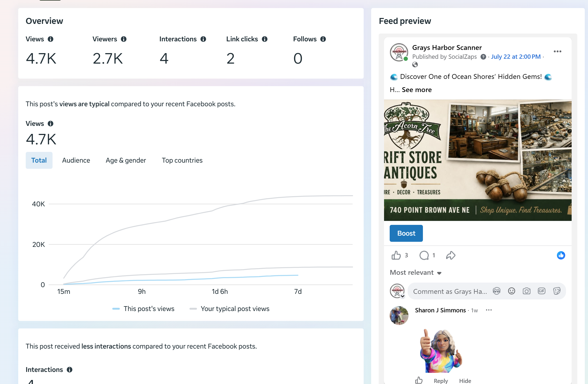Click the 40K label on the chart axis
This screenshot has width=588, height=384.
coord(38,204)
